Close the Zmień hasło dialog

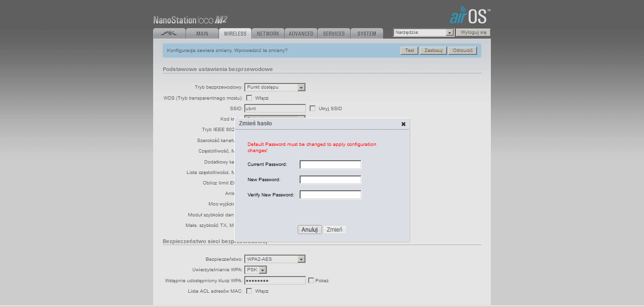click(404, 124)
